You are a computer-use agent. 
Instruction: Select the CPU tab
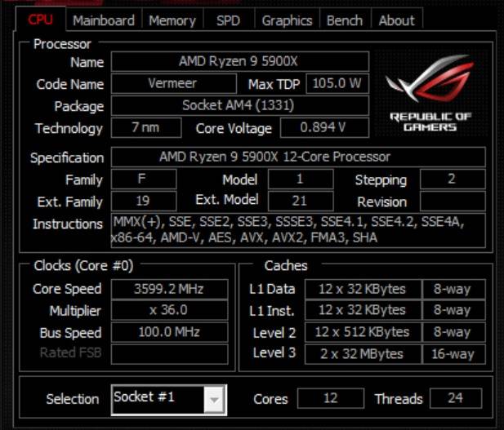[x=41, y=20]
